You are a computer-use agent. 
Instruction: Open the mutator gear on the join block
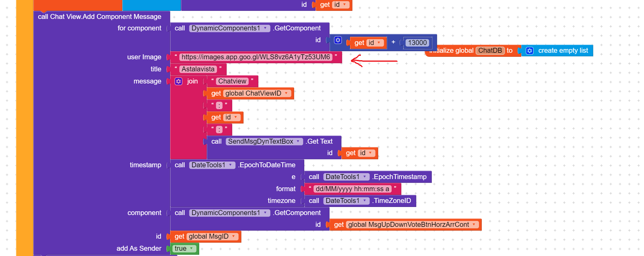click(x=178, y=81)
